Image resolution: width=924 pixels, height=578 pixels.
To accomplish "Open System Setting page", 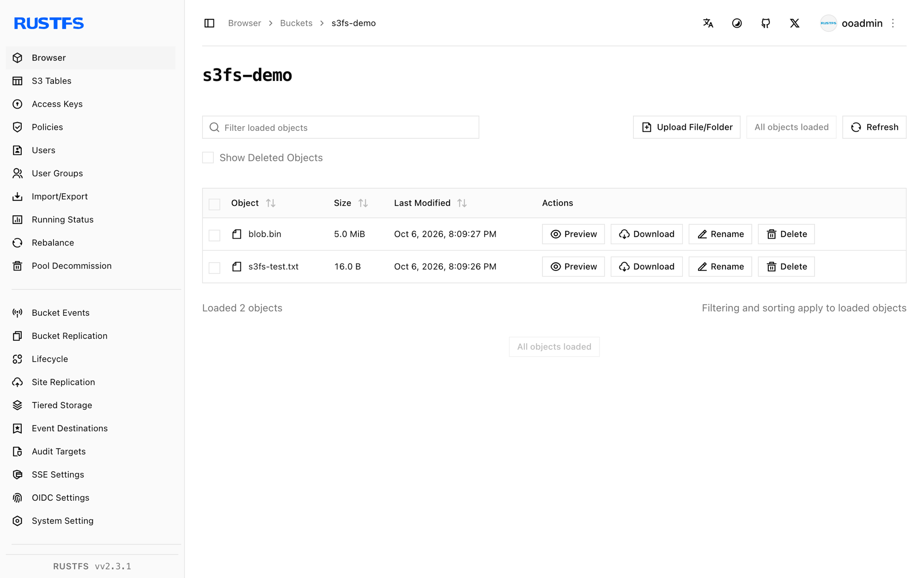I will point(91,521).
